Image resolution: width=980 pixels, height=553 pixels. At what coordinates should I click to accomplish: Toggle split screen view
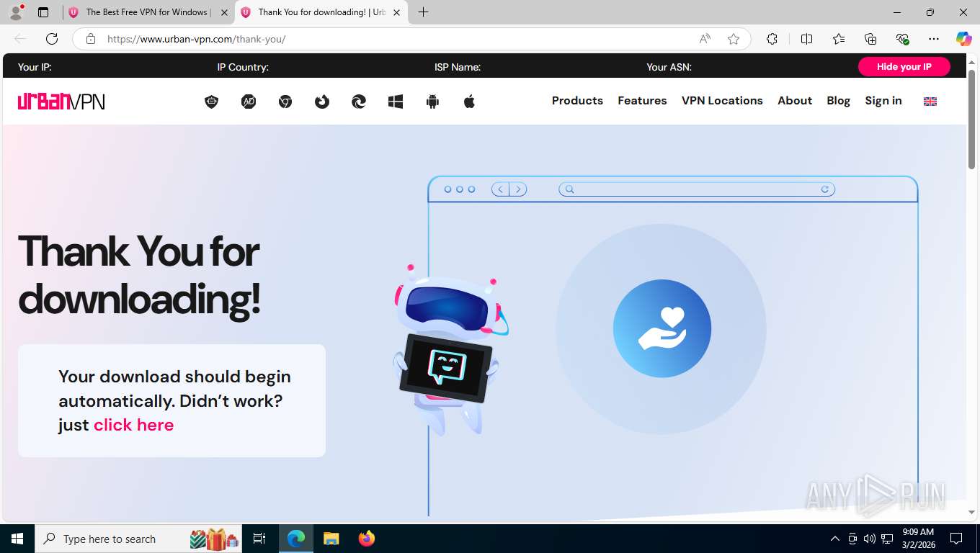pyautogui.click(x=807, y=39)
